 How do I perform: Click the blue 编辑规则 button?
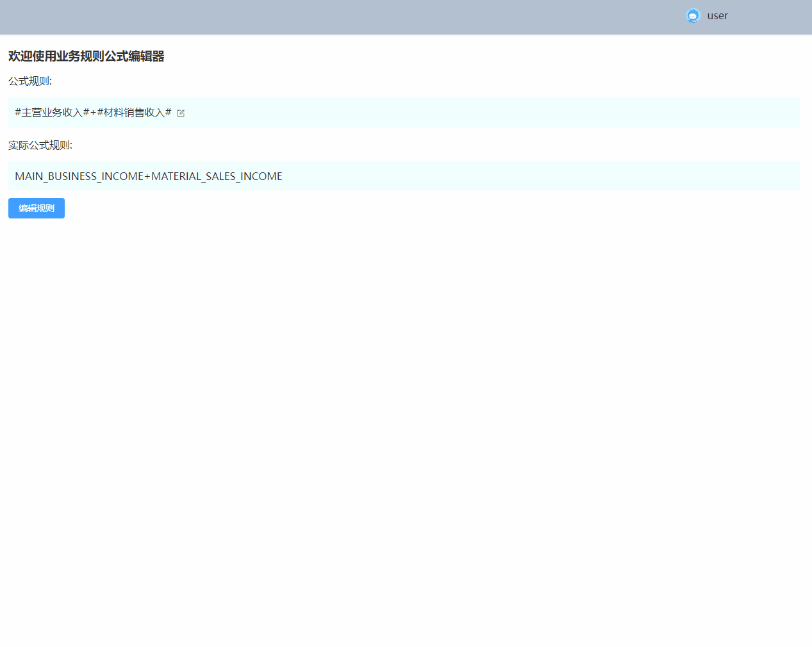37,208
